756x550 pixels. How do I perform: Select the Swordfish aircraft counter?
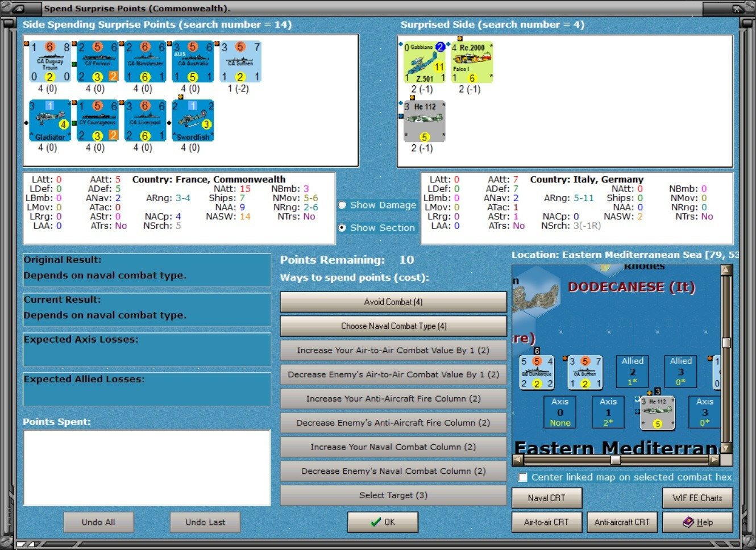193,120
